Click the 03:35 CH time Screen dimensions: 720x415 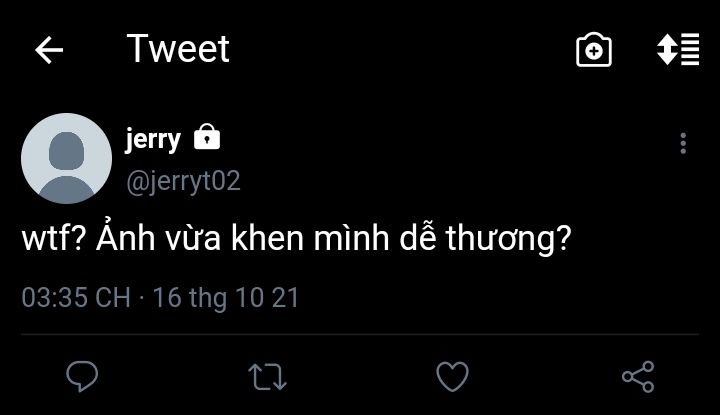click(x=75, y=298)
